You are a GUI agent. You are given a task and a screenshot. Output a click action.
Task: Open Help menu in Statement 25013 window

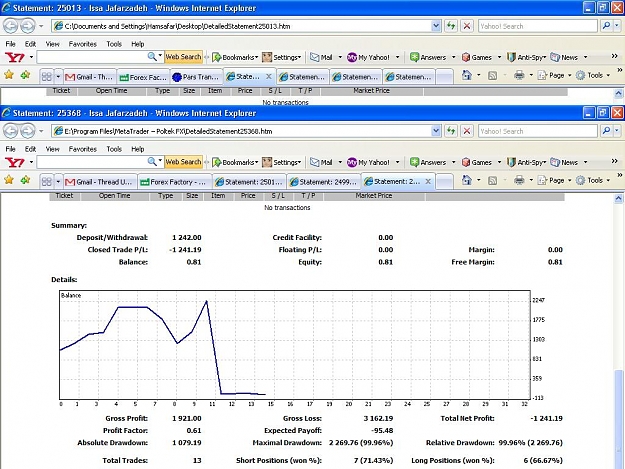click(138, 44)
